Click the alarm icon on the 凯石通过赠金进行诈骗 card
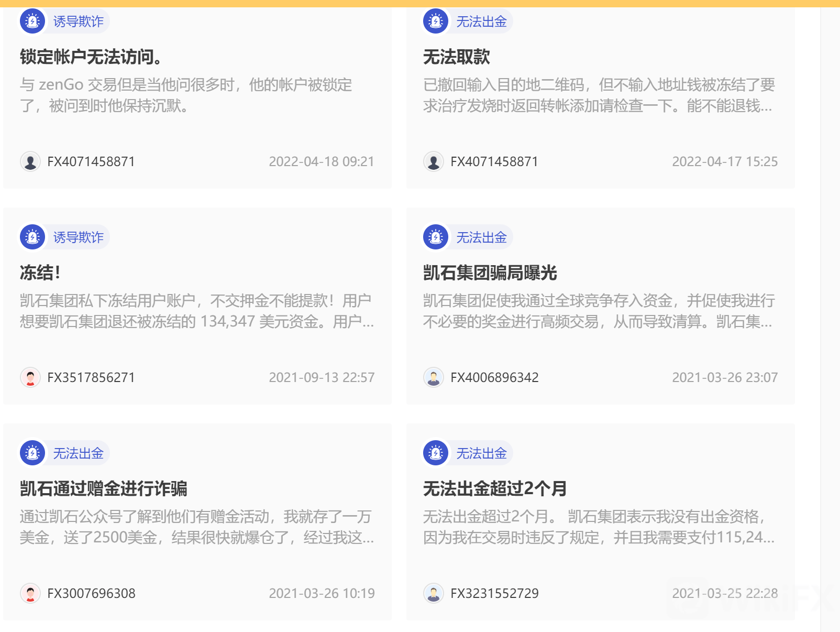 [x=32, y=453]
